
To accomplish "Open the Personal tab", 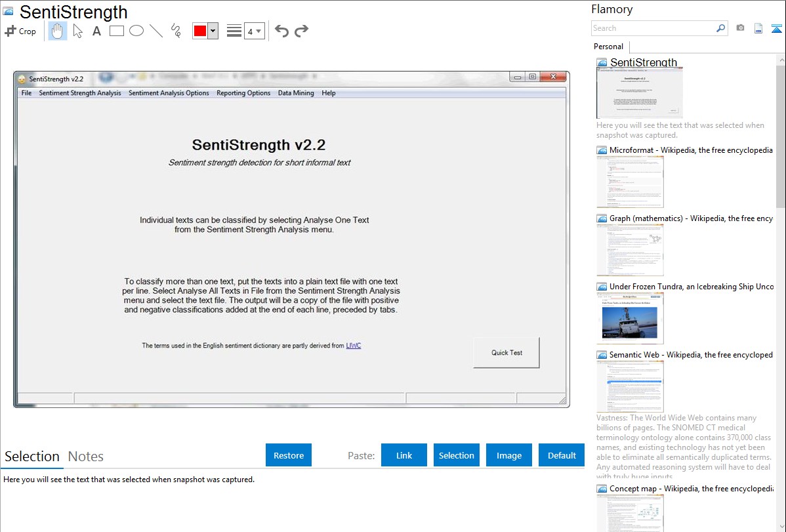I will [608, 47].
